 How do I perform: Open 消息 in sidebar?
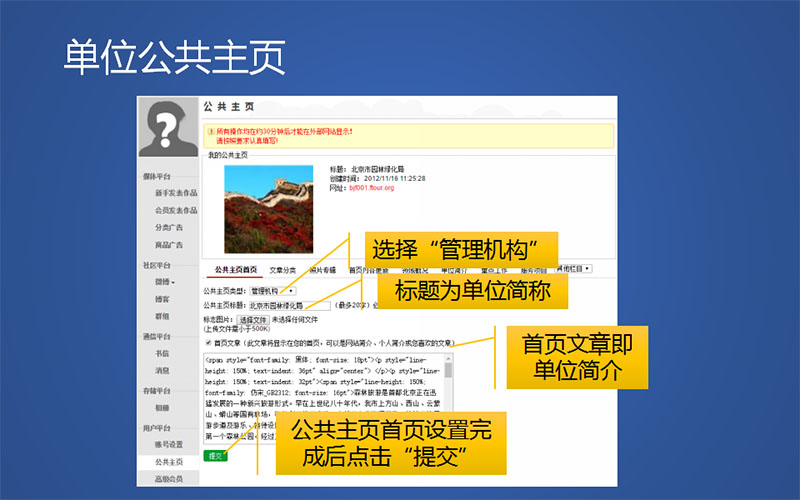point(161,370)
